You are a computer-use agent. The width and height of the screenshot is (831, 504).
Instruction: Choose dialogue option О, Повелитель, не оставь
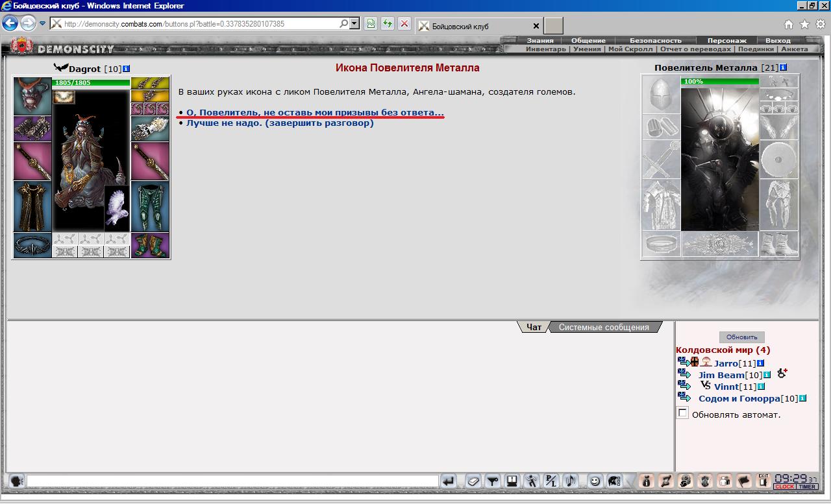point(316,112)
